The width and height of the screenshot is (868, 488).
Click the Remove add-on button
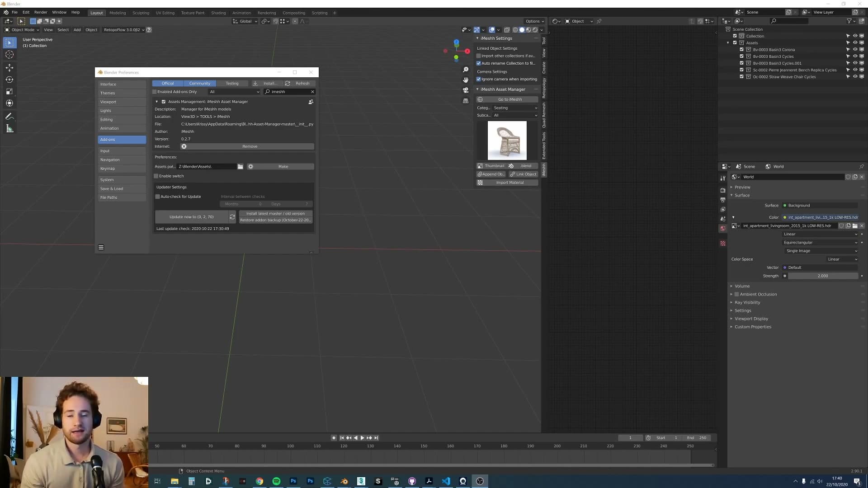click(x=247, y=146)
